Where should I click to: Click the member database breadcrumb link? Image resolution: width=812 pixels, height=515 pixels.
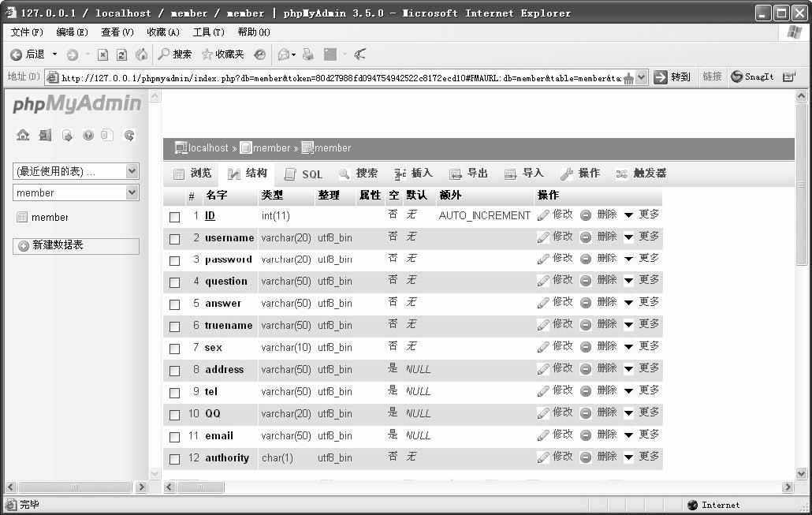tap(271, 148)
